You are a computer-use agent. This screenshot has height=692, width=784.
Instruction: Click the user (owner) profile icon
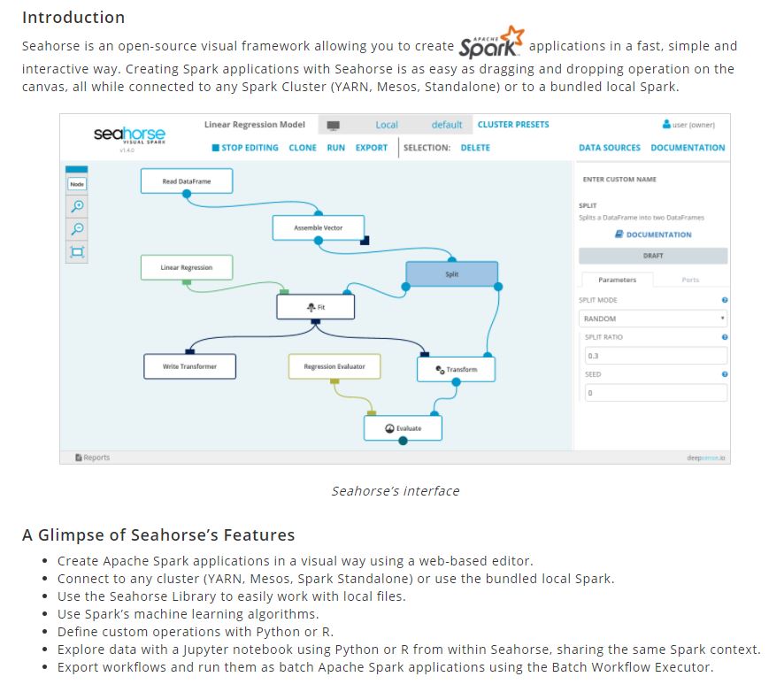point(666,125)
